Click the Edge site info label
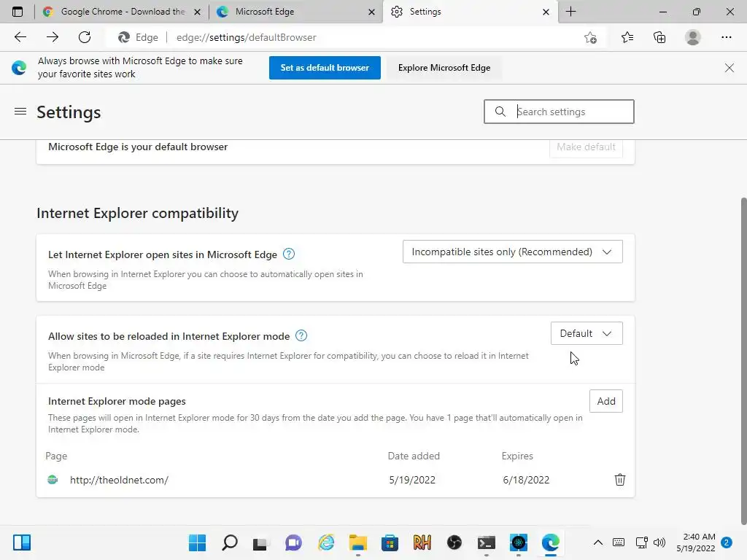This screenshot has height=560, width=747. (138, 38)
